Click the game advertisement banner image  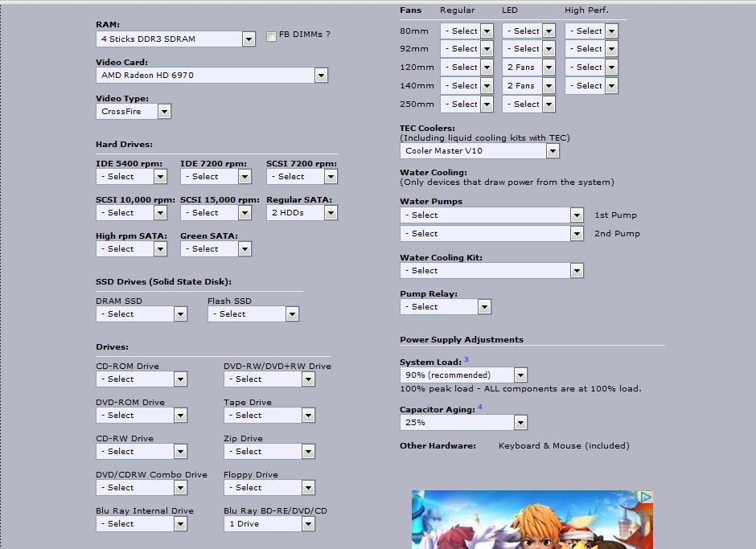point(532,521)
